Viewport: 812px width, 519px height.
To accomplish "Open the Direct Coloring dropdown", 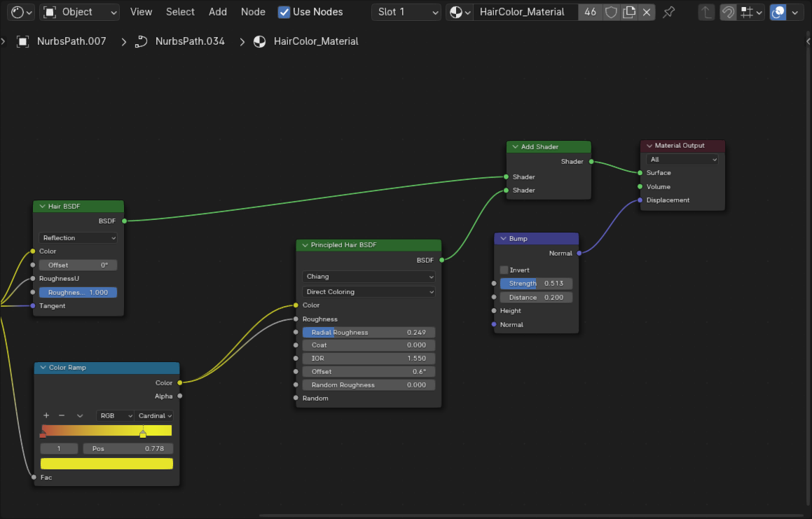I will point(369,291).
